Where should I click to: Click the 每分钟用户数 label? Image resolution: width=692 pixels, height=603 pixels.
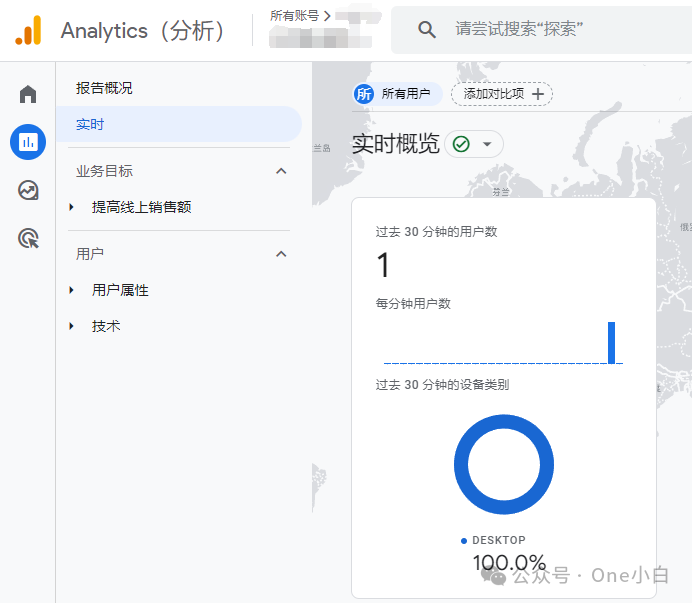click(413, 304)
